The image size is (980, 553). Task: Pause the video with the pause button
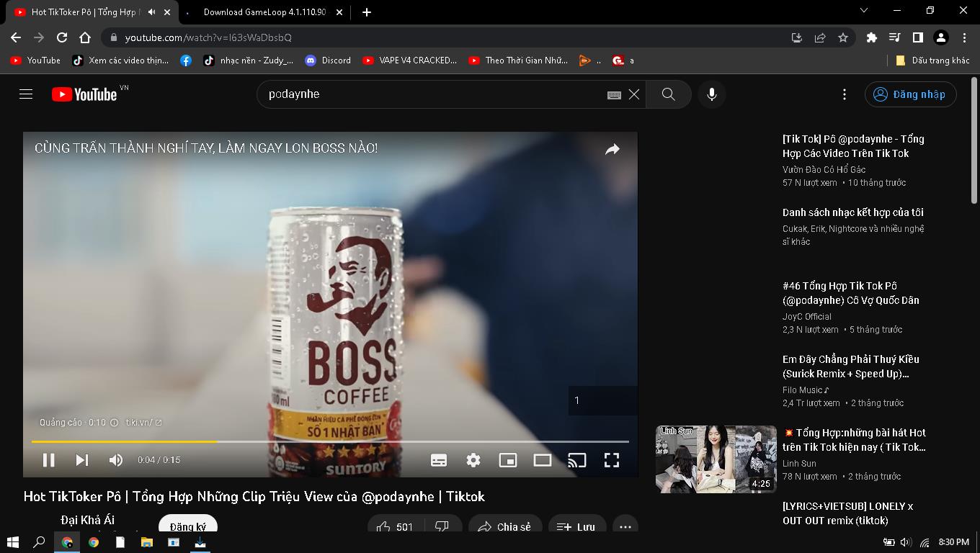point(48,460)
